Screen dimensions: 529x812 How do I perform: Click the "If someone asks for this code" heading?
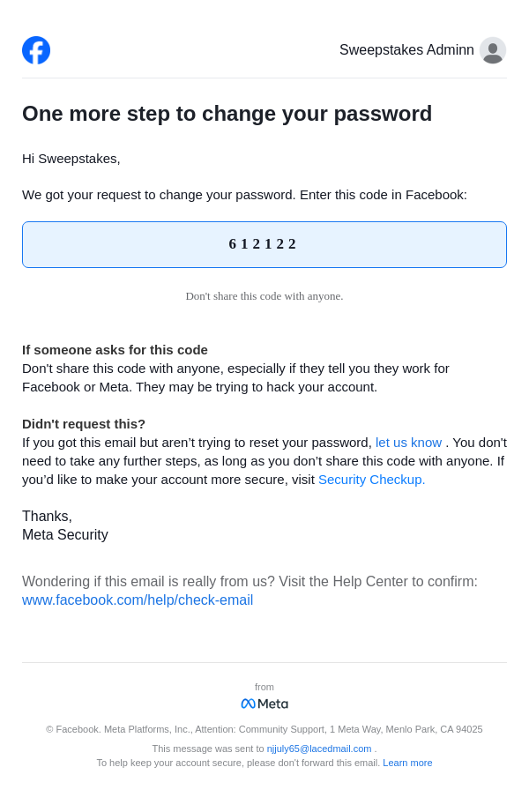[115, 350]
